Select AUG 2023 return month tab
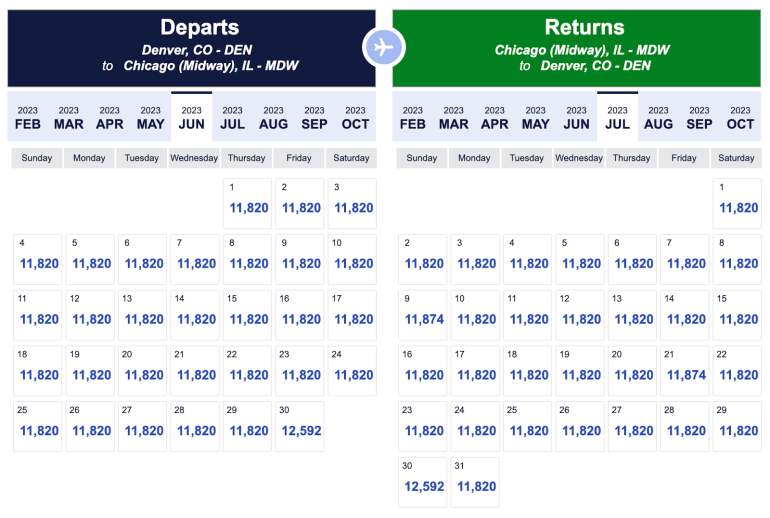Viewport: 770px width, 518px height. coord(658,117)
